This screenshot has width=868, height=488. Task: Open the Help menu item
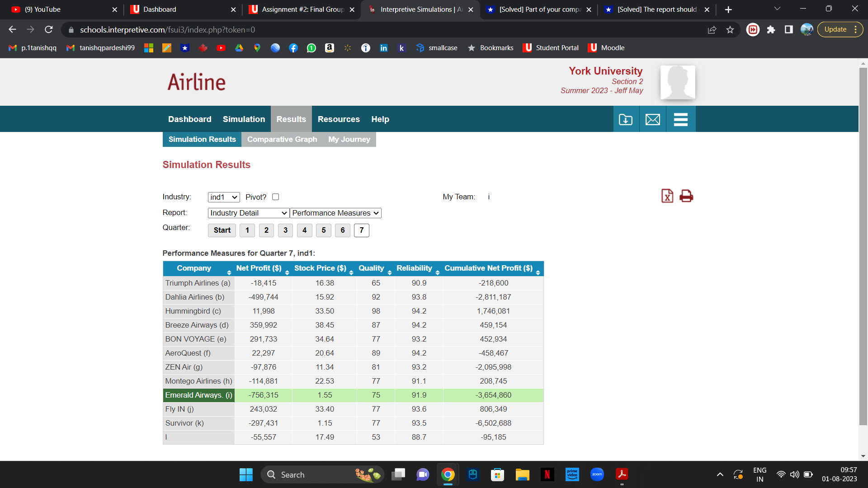pos(380,119)
